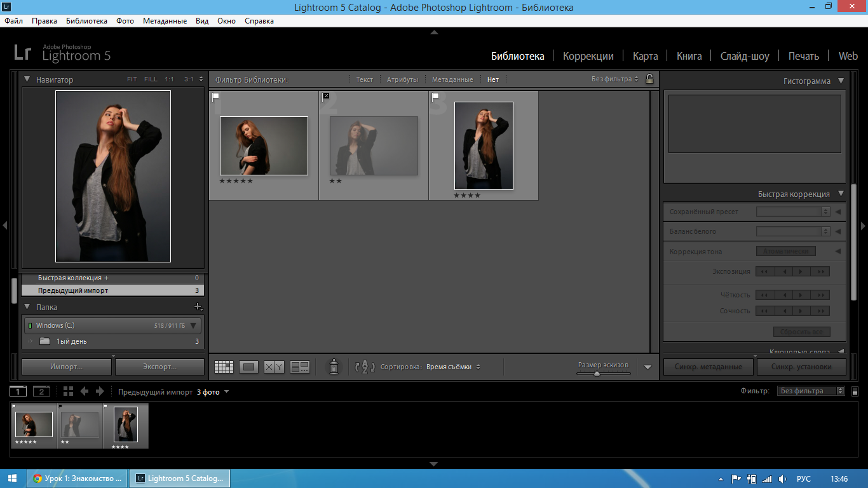Open survey view icon
Image resolution: width=868 pixels, height=488 pixels.
point(299,367)
